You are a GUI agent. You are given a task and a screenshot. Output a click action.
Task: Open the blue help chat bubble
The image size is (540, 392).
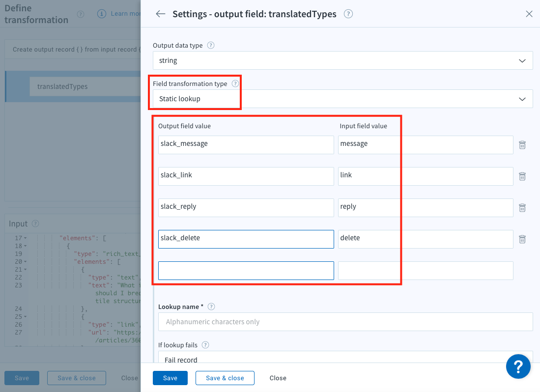(x=518, y=366)
